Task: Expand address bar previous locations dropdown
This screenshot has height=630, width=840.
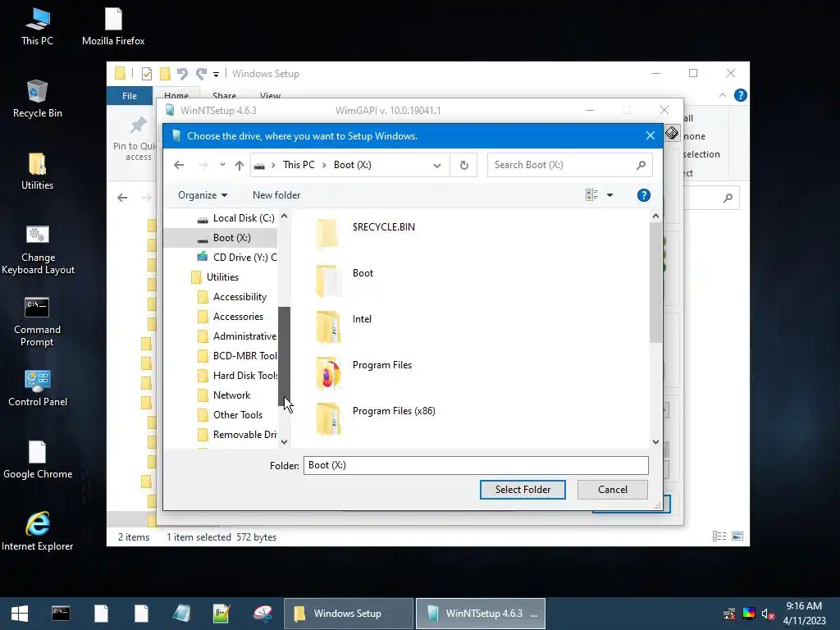Action: pos(437,165)
